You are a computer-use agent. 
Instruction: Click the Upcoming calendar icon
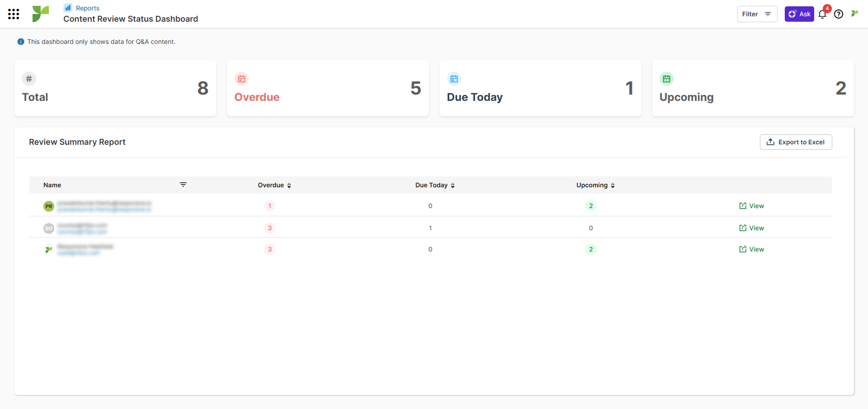click(x=667, y=79)
